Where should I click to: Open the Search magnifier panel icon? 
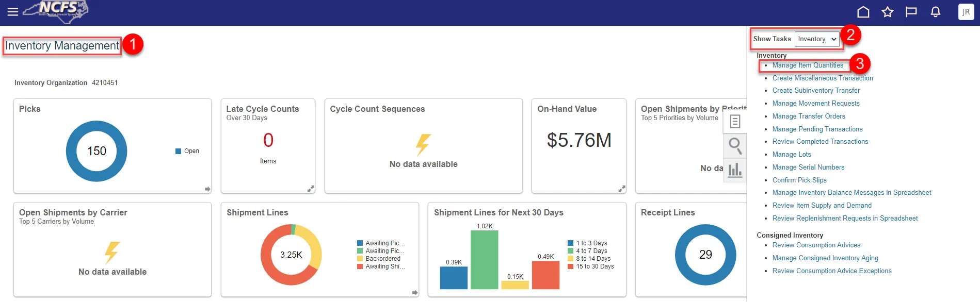coord(735,146)
